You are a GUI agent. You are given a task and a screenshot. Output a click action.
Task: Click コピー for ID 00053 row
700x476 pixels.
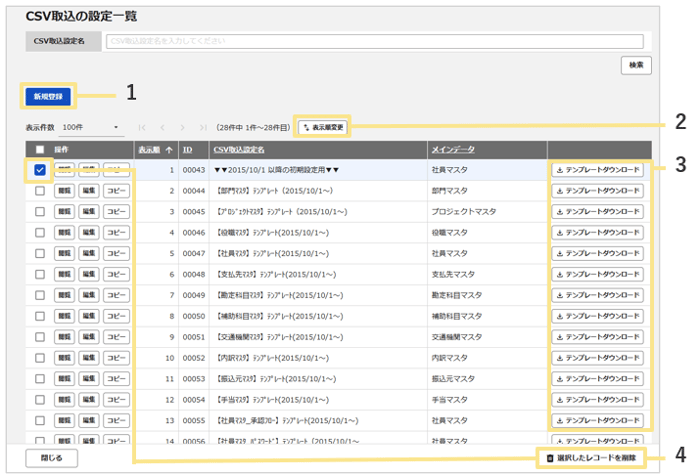pyautogui.click(x=117, y=379)
